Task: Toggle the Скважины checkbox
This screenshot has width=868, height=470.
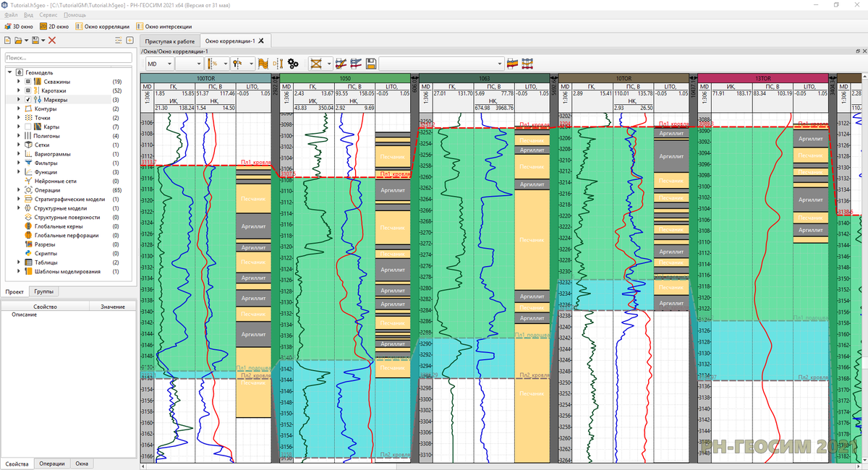Action: (28, 82)
